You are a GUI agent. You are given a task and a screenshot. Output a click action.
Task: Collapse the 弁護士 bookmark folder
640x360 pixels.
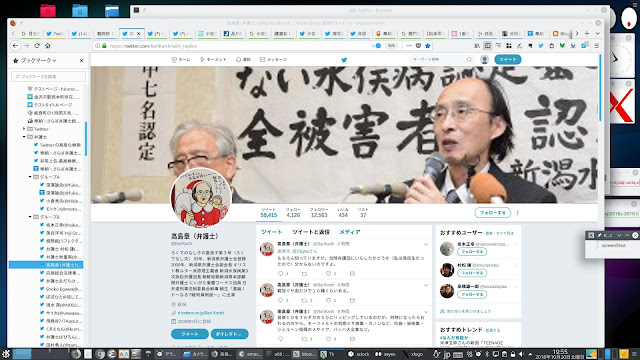pyautogui.click(x=24, y=137)
